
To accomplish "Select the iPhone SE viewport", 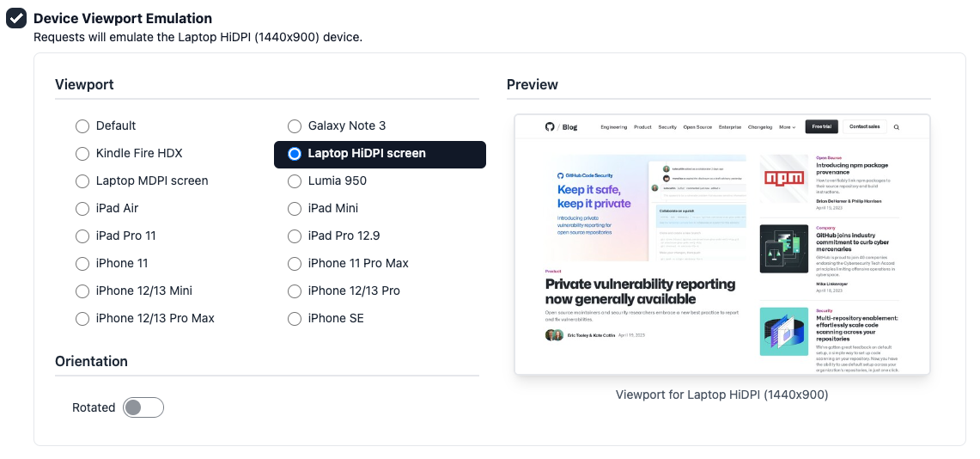I will pyautogui.click(x=295, y=319).
